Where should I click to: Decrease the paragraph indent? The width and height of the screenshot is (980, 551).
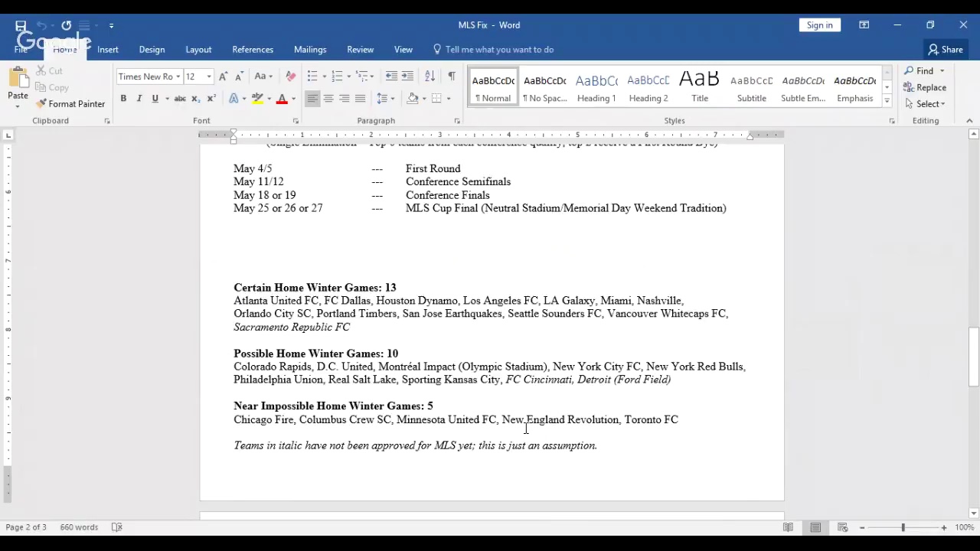click(x=391, y=77)
